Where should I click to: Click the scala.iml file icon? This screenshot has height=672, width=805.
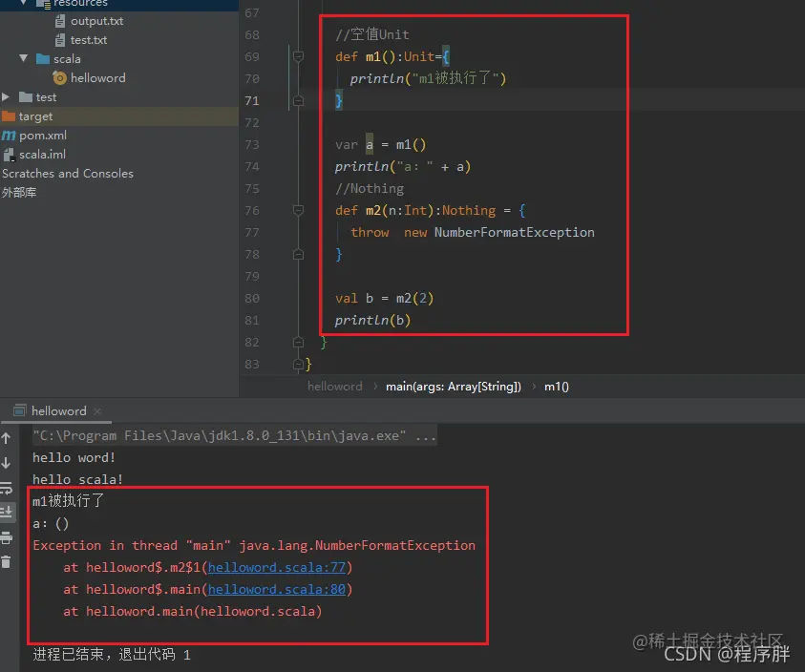[9, 155]
